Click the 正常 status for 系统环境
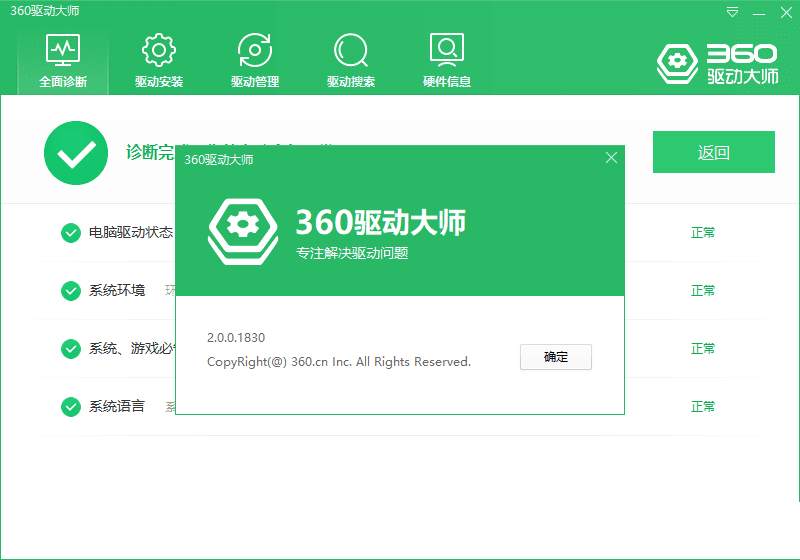The width and height of the screenshot is (800, 560). click(703, 290)
